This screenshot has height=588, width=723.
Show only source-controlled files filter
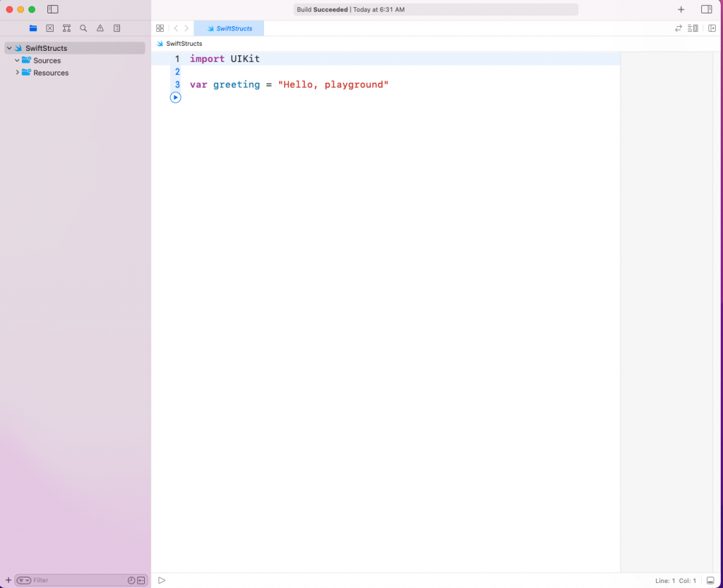pos(141,580)
